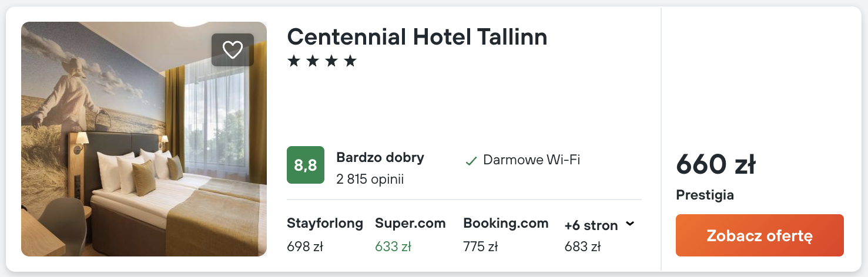This screenshot has width=868, height=277.
Task: Select the "Bardzo dobry" rating label
Action: click(x=380, y=157)
